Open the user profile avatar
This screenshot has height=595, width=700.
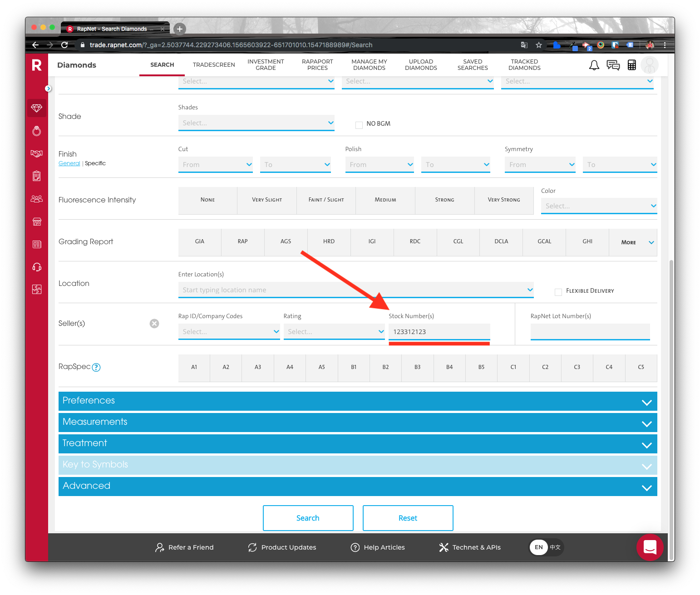650,65
